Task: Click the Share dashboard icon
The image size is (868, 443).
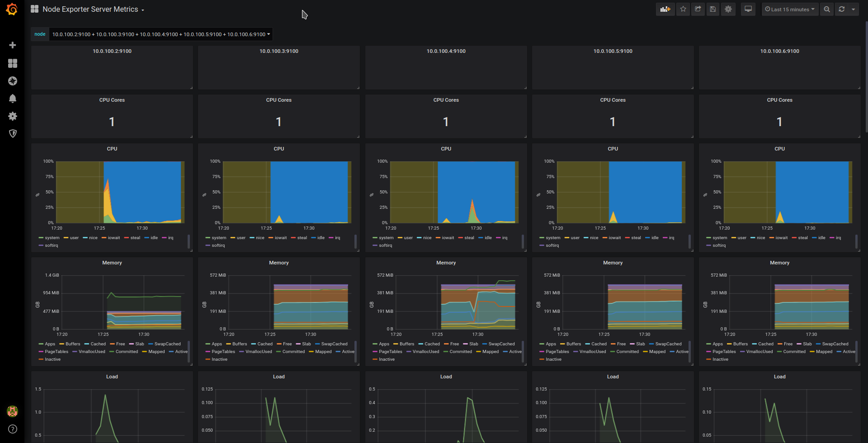Action: point(698,9)
